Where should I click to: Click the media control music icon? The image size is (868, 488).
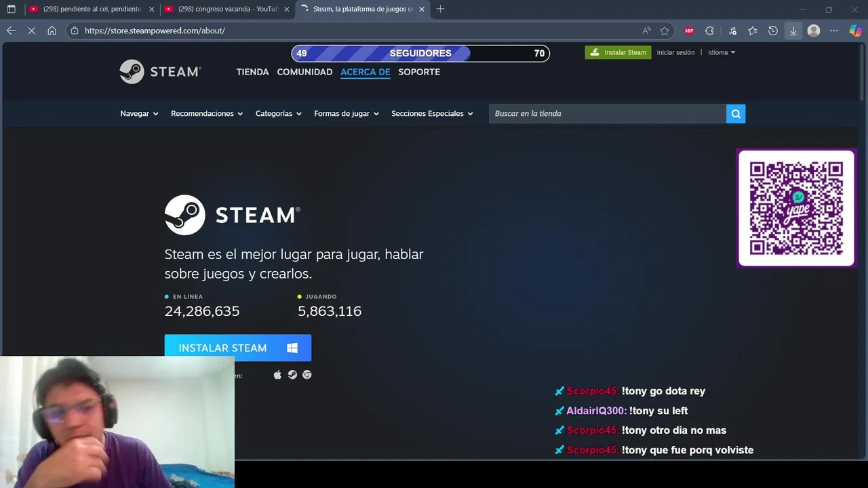(732, 30)
